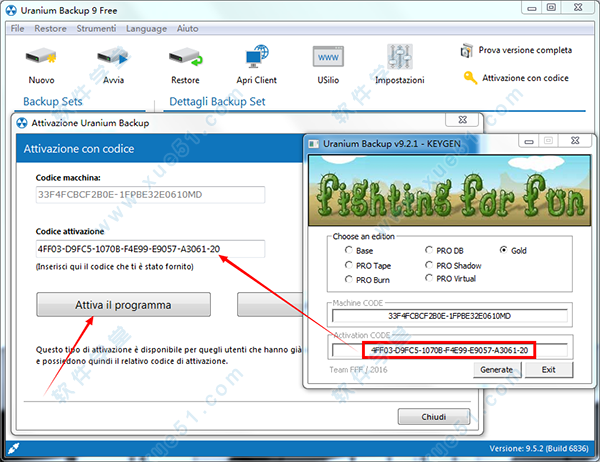Switch to Dettagli Backup Set tab
Screen dimensions: 600x462
tap(217, 101)
